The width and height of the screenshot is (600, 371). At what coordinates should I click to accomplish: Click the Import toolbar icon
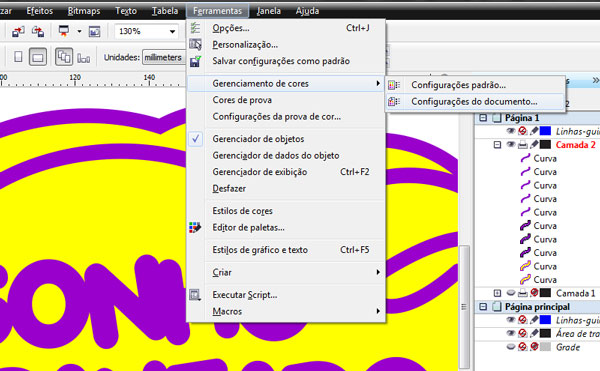[18, 31]
